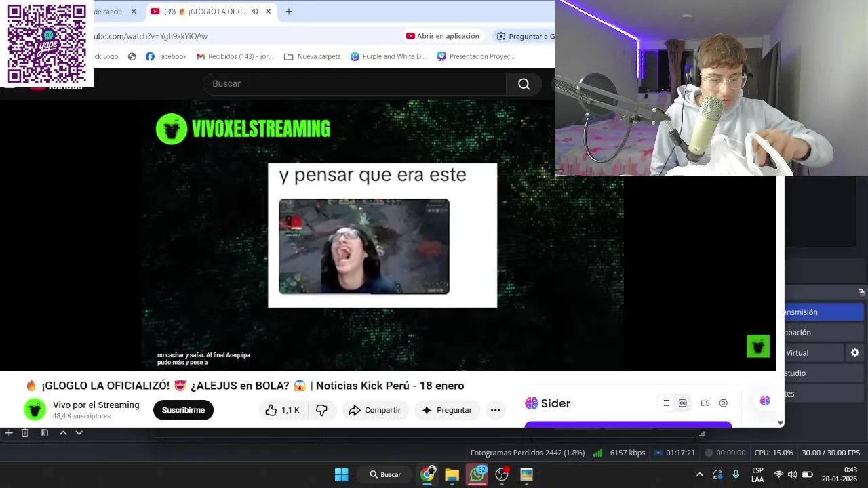Image resolution: width=868 pixels, height=488 pixels.
Task: Open the Photos app taskbar icon
Action: [527, 474]
